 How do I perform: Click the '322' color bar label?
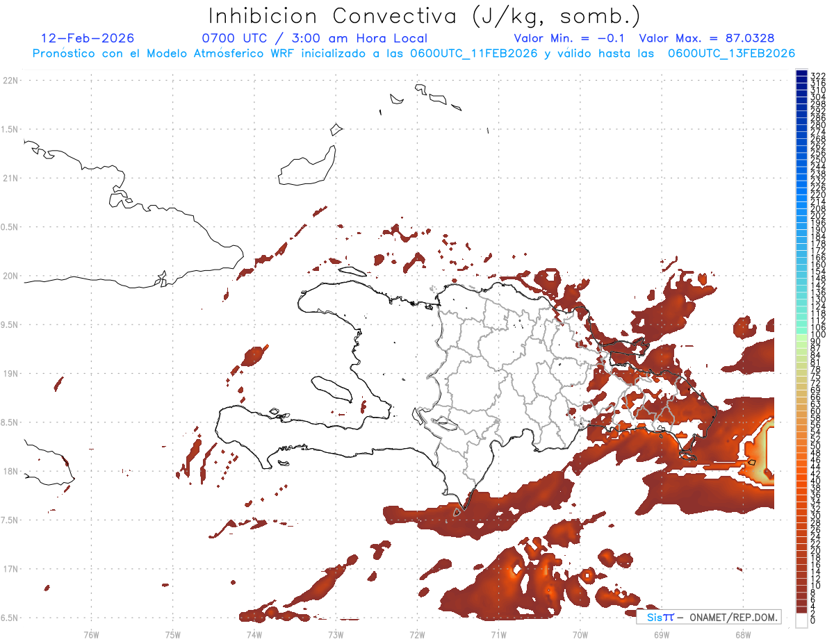point(818,76)
